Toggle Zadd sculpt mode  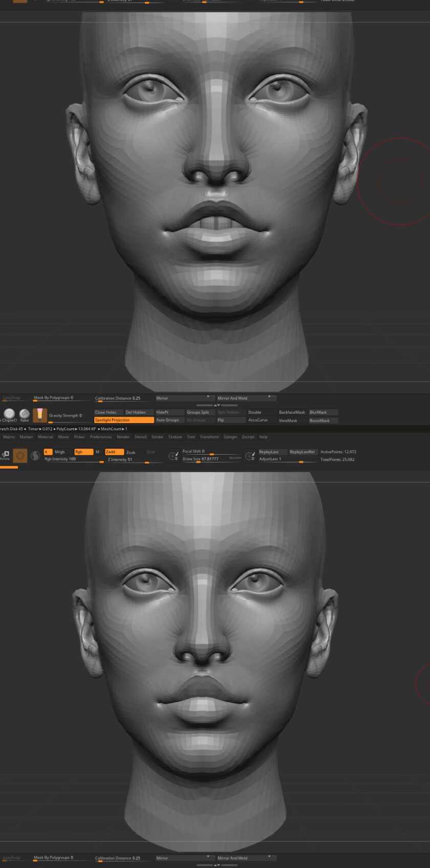tap(114, 452)
